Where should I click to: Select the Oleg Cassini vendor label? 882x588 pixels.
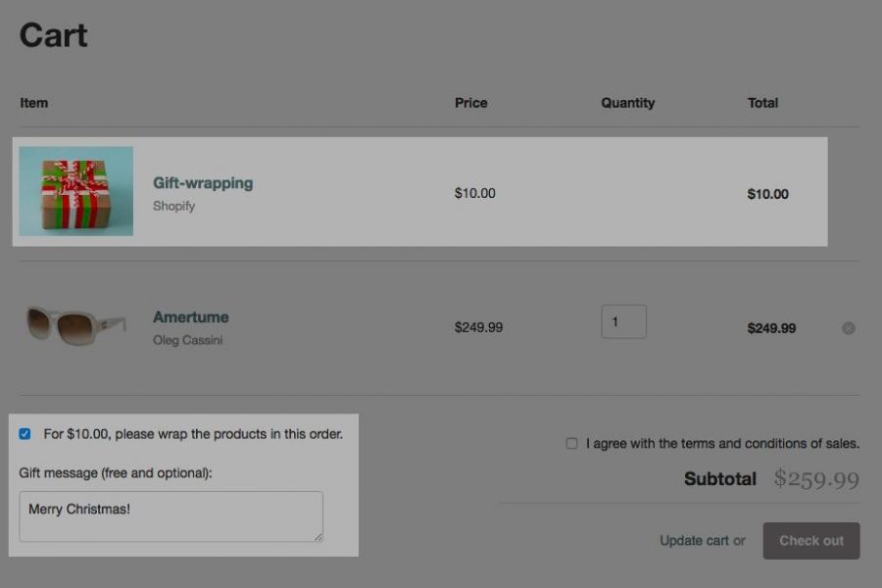[x=191, y=339]
